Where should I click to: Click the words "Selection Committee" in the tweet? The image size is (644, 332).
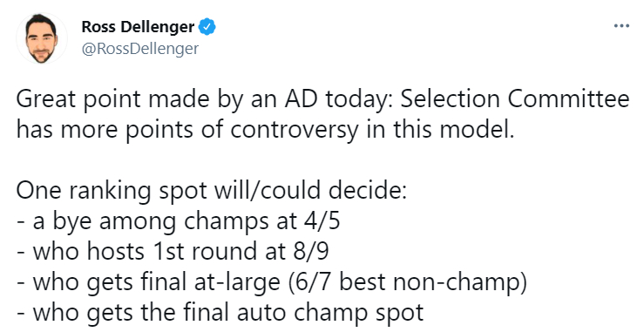pos(515,99)
